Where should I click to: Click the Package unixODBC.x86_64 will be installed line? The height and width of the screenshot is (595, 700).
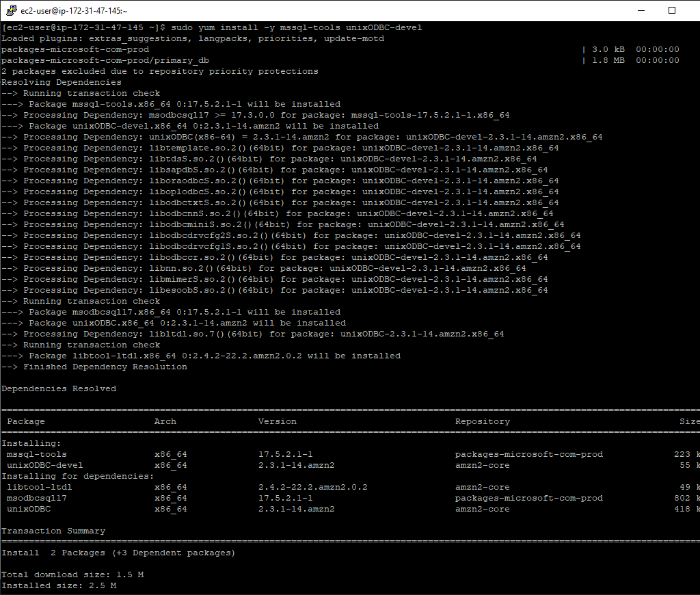click(174, 323)
